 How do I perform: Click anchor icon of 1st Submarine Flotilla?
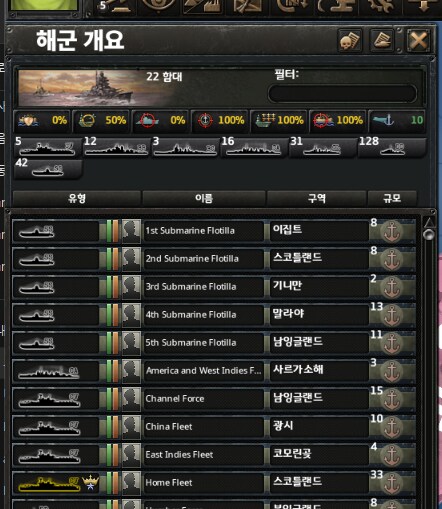point(392,231)
